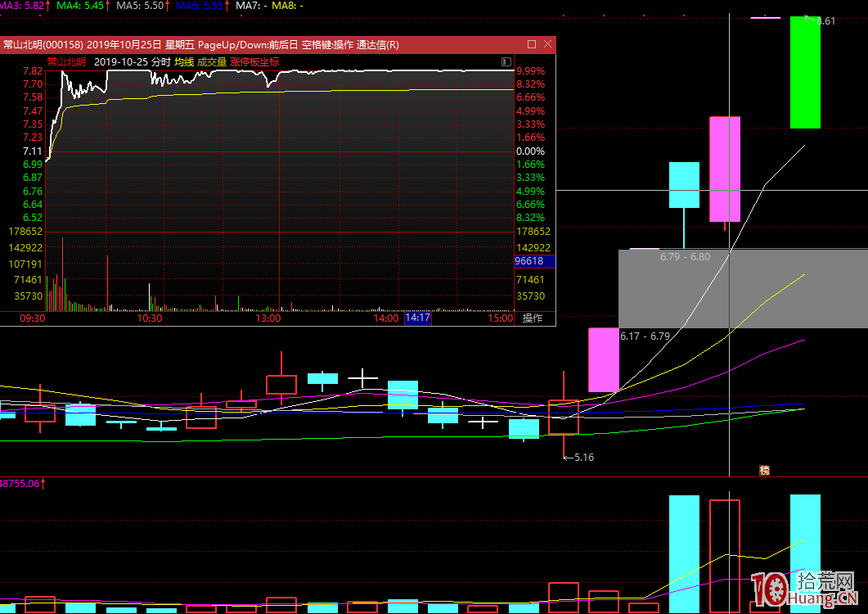The image size is (868, 614).
Task: Toggle the 成交量 volume display
Action: pyautogui.click(x=212, y=62)
